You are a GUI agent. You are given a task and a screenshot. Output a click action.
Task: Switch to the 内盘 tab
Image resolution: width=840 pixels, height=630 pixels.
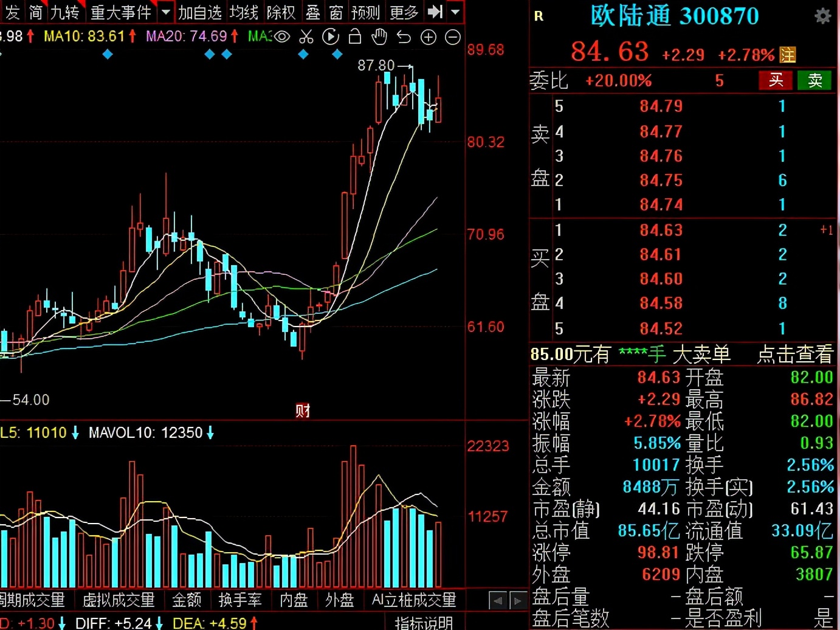(x=294, y=600)
